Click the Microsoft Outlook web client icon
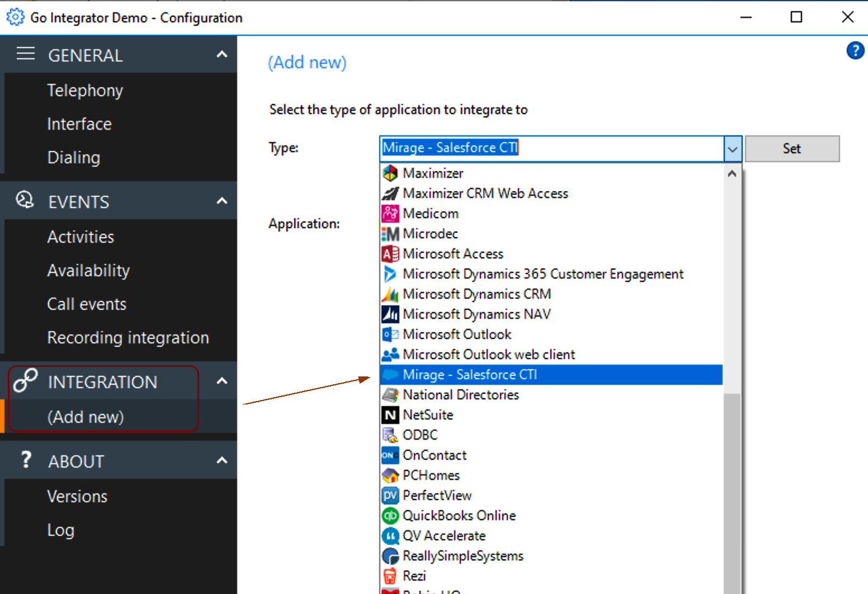The image size is (868, 594). coord(390,355)
